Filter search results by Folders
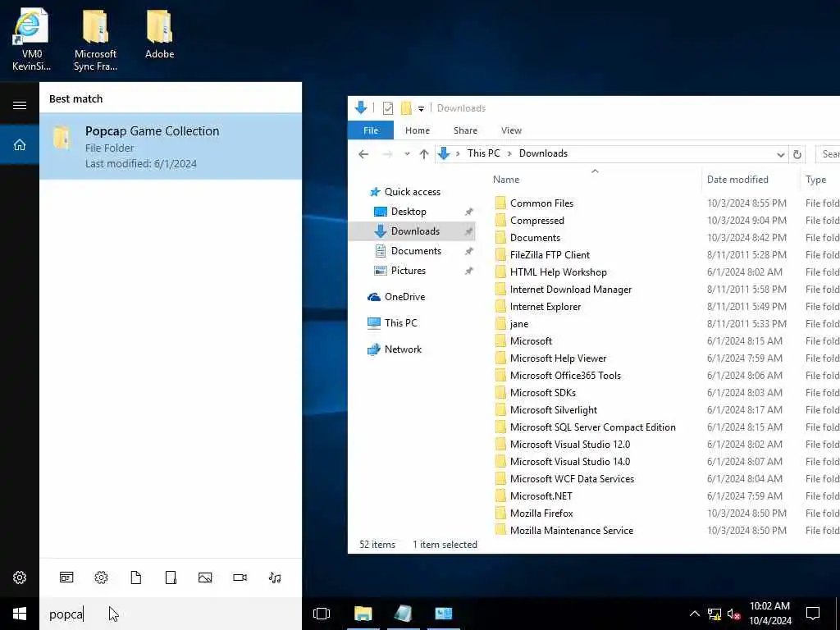 point(171,577)
